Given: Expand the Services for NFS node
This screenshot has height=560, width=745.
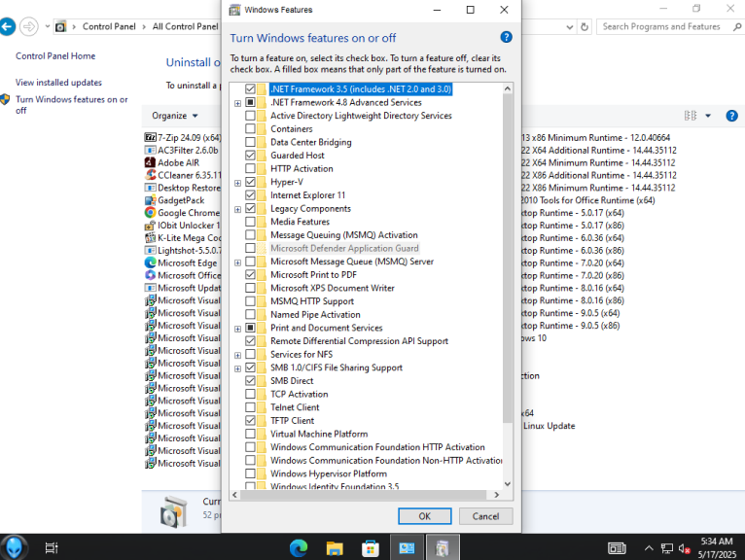Looking at the screenshot, I should click(x=237, y=355).
